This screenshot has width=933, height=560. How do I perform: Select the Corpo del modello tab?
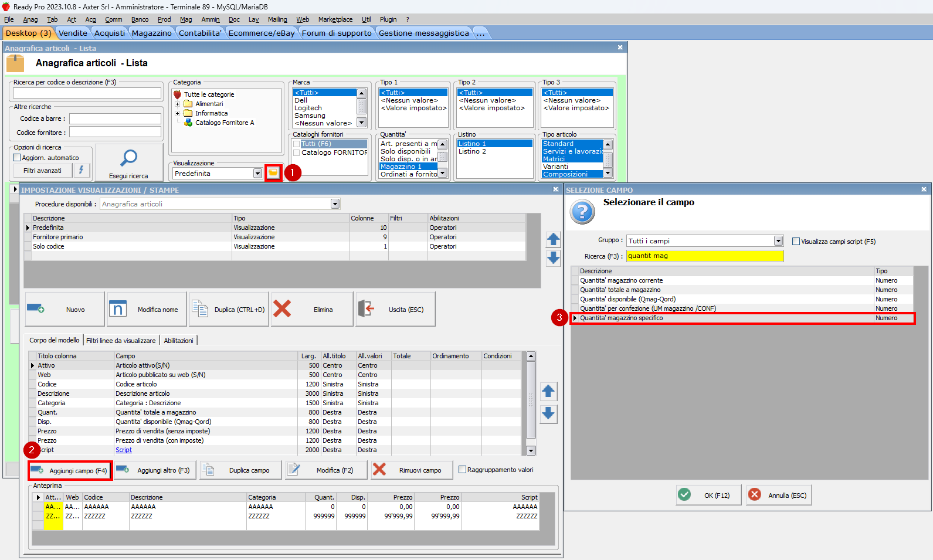[x=55, y=340]
